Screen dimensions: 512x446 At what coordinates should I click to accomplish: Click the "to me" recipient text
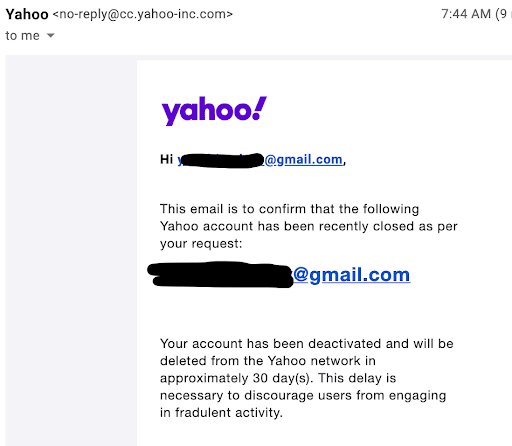coord(22,35)
